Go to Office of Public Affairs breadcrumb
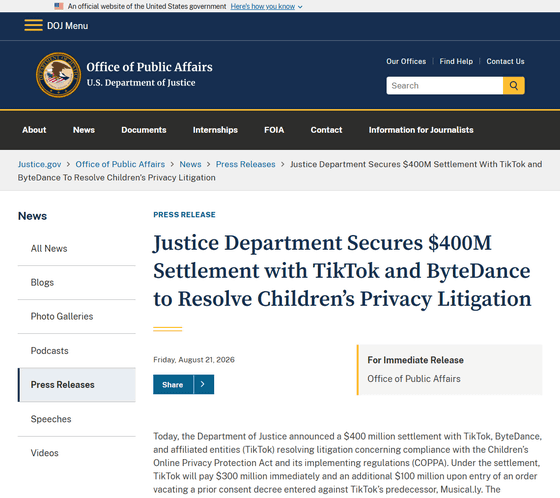 pos(120,164)
